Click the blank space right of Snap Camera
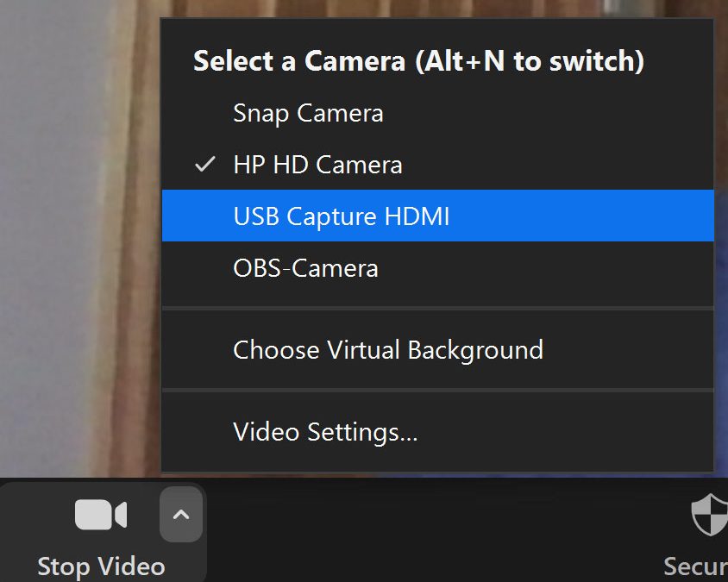 pos(552,113)
